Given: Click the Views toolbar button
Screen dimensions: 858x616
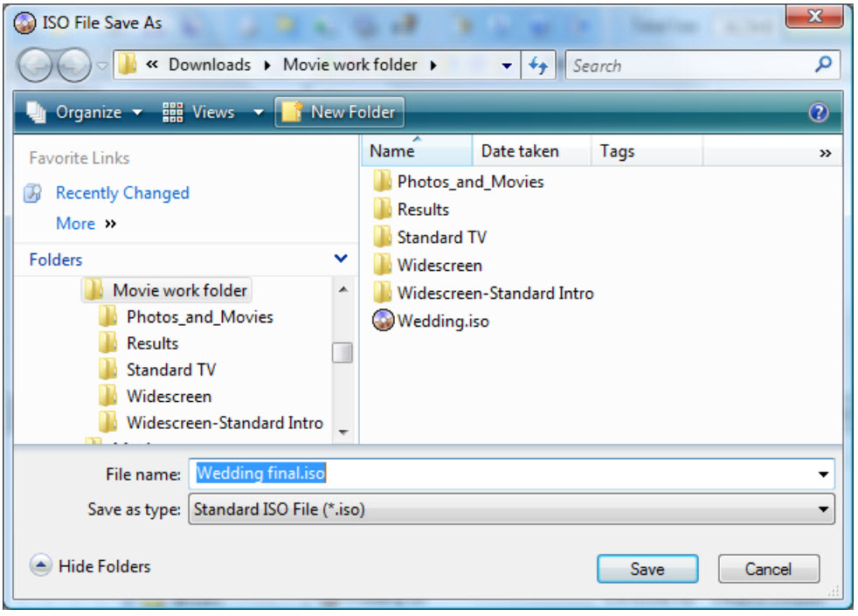Looking at the screenshot, I should tap(199, 112).
